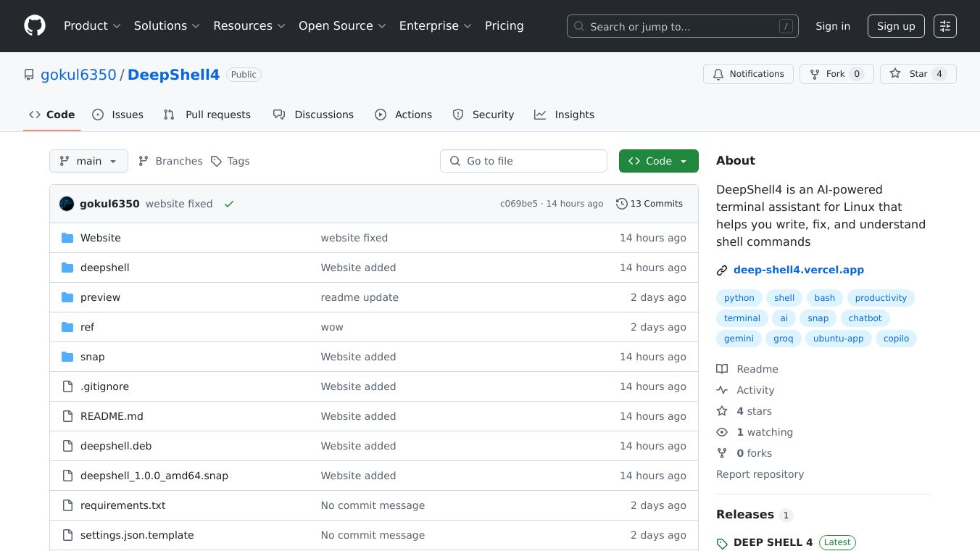Expand the main branch dropdown
This screenshot has width=980, height=551.
click(x=88, y=161)
